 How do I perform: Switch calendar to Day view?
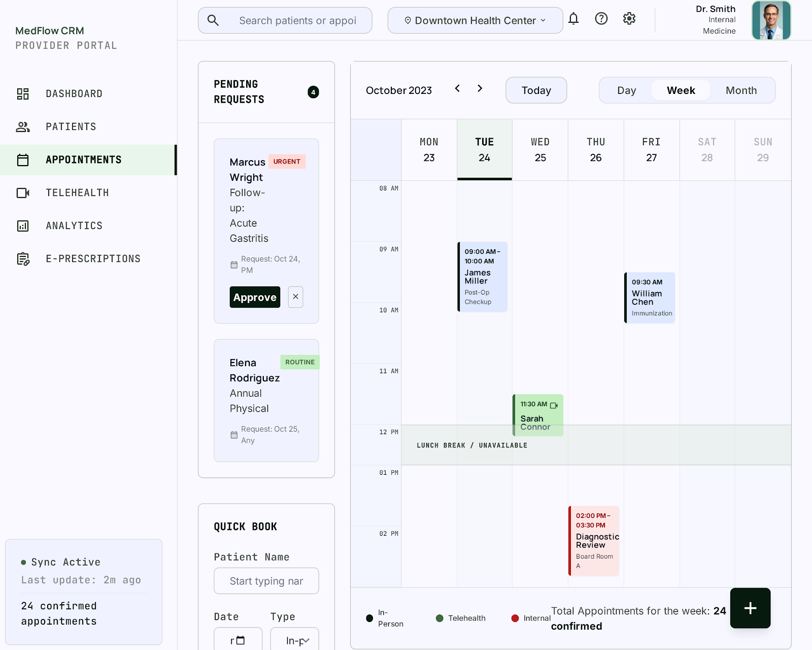pos(626,90)
